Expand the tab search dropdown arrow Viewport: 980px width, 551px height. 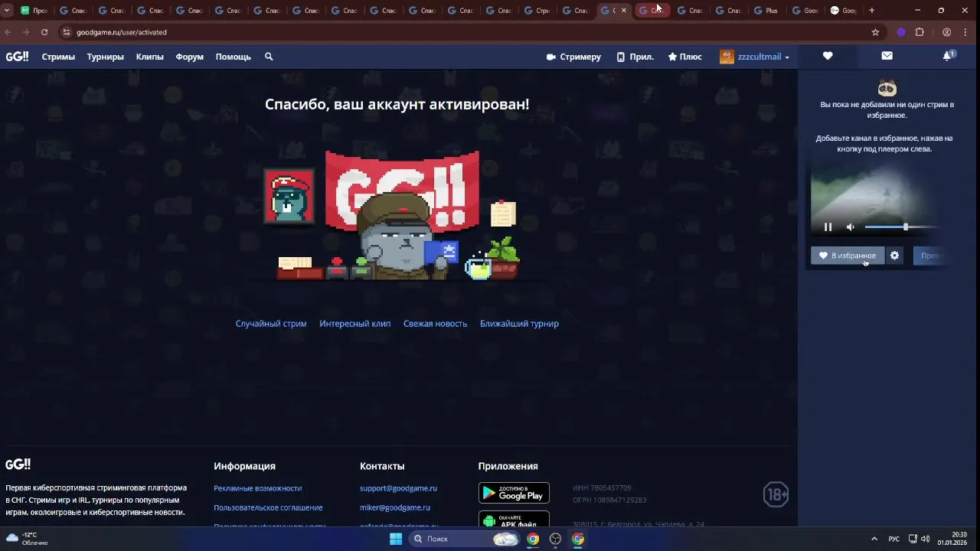[x=7, y=11]
